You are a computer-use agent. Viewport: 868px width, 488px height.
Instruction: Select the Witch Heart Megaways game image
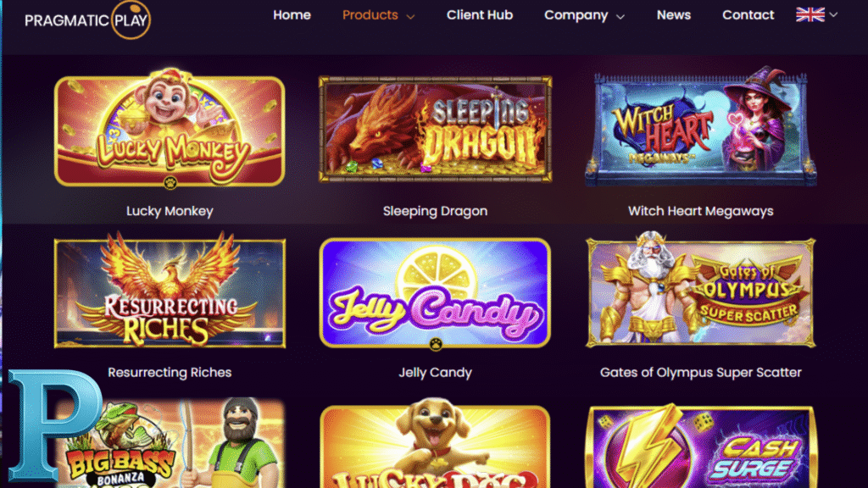pyautogui.click(x=701, y=127)
